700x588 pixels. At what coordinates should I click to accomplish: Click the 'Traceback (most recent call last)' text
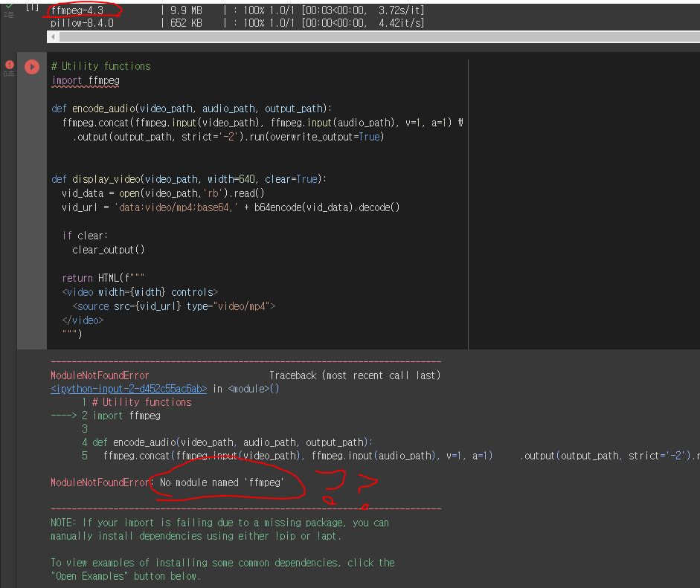[x=355, y=375]
